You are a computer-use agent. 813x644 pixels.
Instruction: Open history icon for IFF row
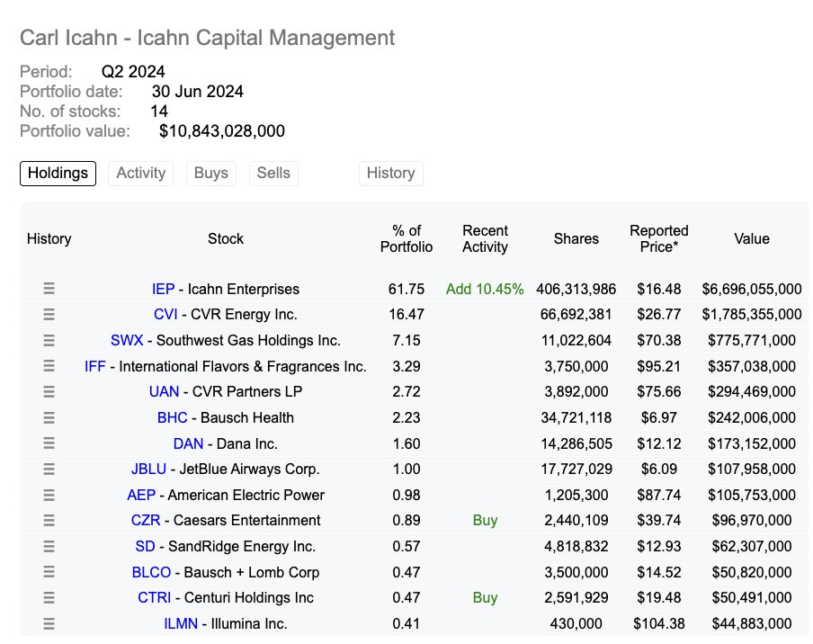pos(49,366)
